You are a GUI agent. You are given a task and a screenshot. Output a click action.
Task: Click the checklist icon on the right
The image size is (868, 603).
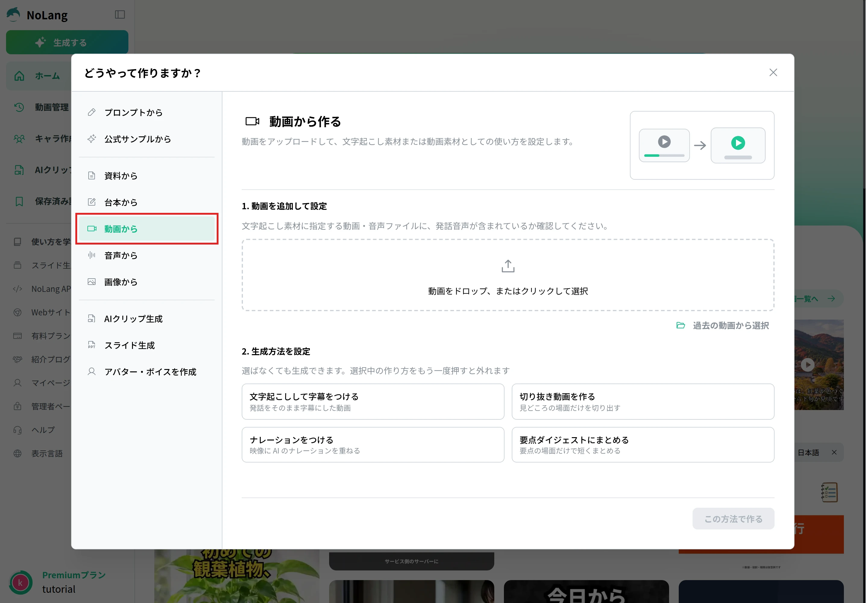point(829,492)
